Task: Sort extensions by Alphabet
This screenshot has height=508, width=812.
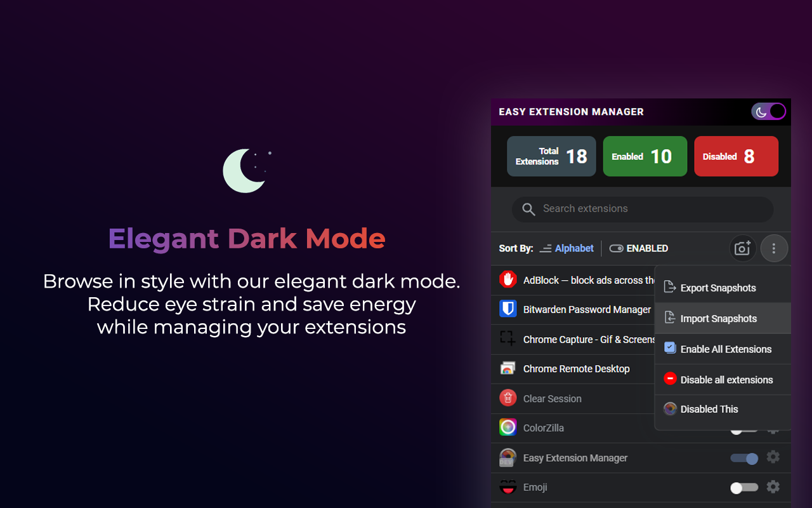Action: (566, 248)
